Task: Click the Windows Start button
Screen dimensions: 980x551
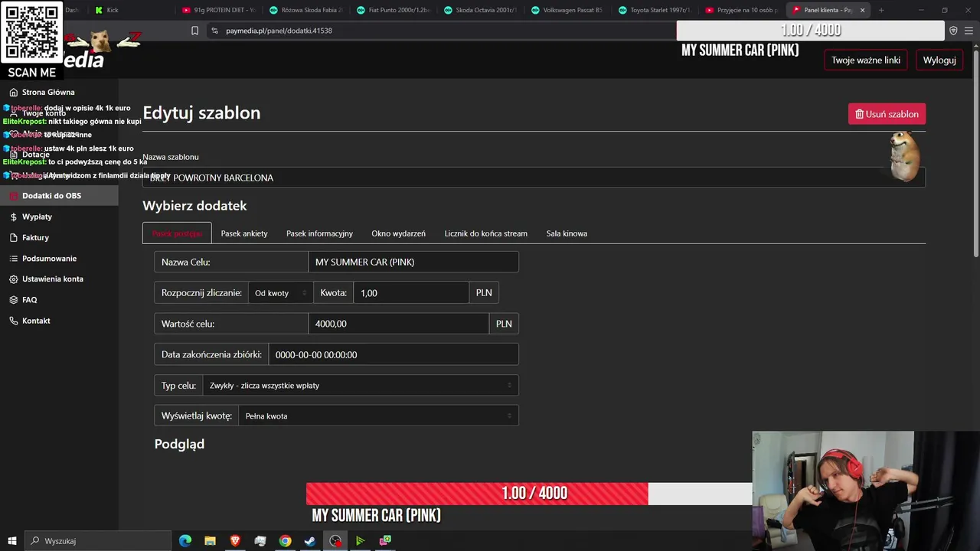Action: coord(11,541)
